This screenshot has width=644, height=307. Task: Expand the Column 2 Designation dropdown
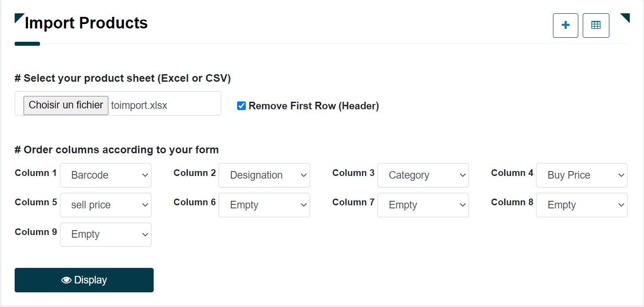264,175
